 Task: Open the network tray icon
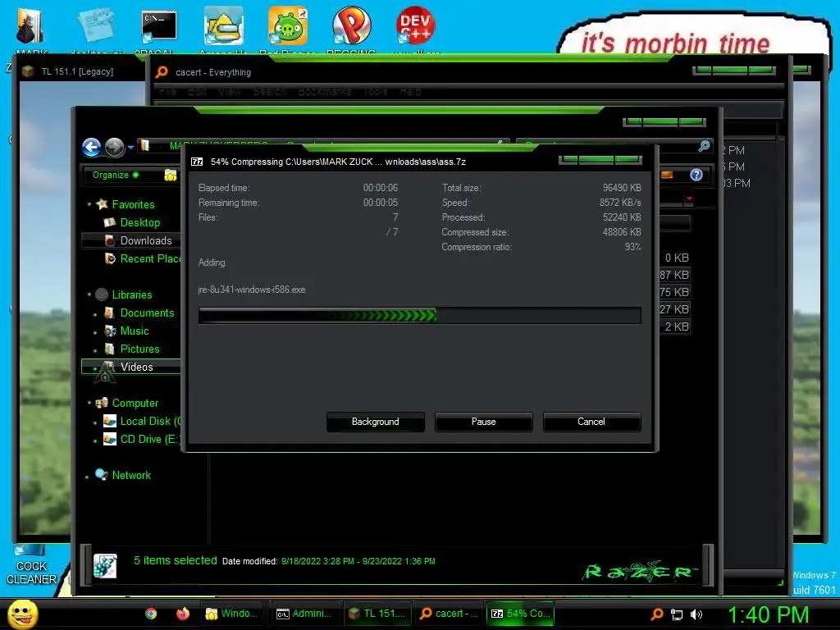[x=677, y=614]
